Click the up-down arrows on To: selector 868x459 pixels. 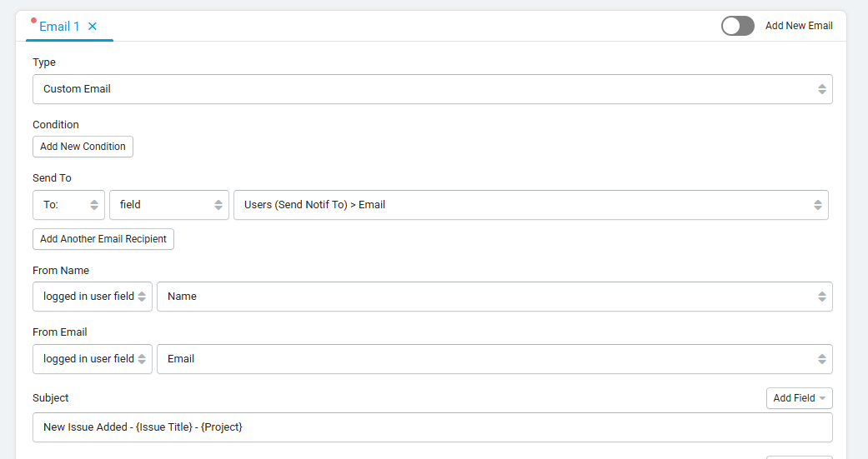click(x=94, y=205)
